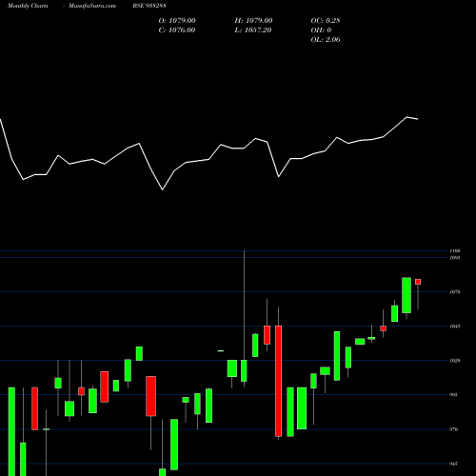Click the 'OL: 2.06' reading
This screenshot has height=476, width=476.
click(x=326, y=39)
